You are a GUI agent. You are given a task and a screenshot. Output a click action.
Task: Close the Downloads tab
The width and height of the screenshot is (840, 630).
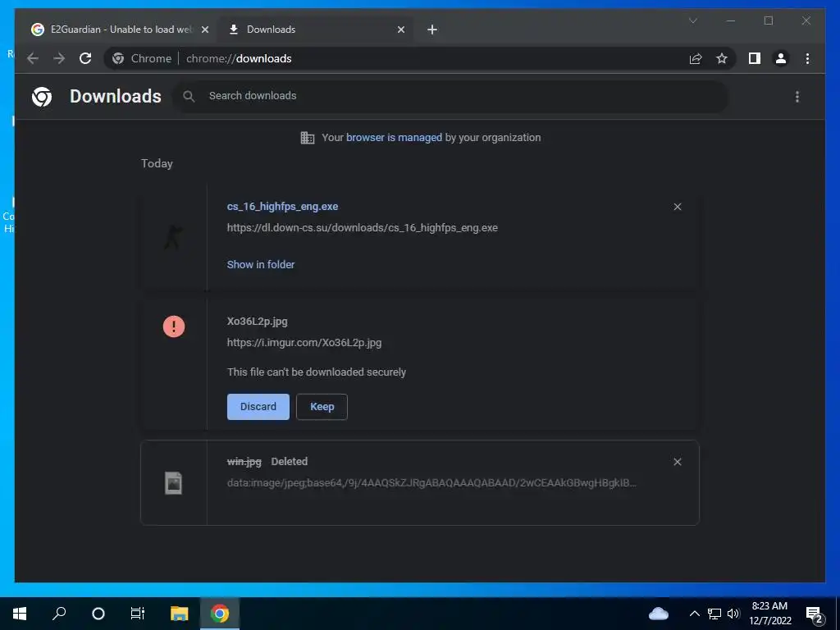(400, 30)
